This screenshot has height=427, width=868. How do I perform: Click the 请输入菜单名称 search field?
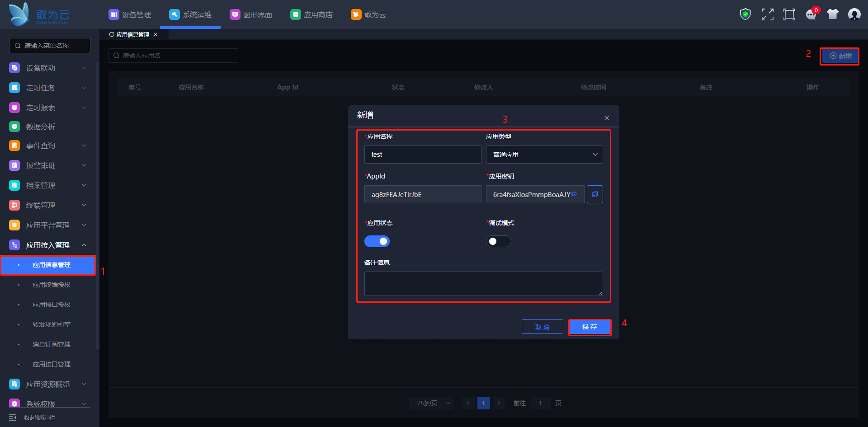(50, 46)
